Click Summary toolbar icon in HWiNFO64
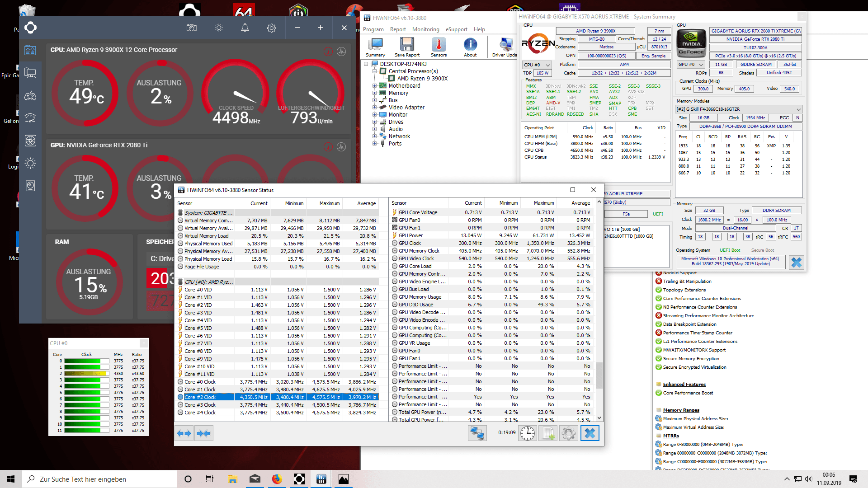The height and width of the screenshot is (488, 868). [x=375, y=47]
